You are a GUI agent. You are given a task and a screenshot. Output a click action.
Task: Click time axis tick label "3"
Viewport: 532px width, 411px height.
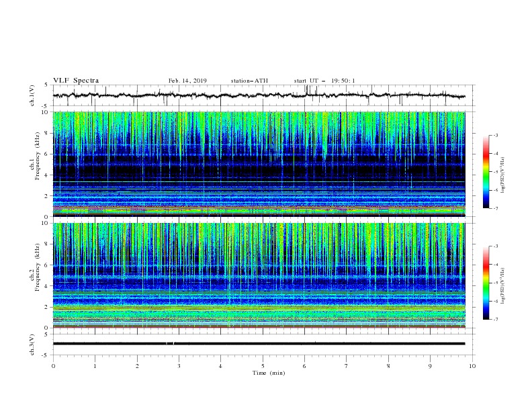click(179, 366)
